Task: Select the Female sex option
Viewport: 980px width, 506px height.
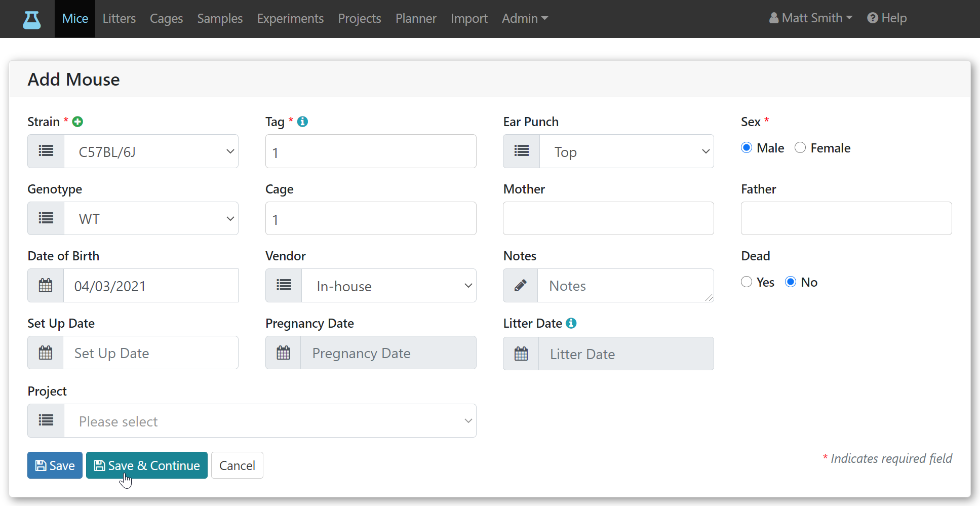Action: [800, 147]
